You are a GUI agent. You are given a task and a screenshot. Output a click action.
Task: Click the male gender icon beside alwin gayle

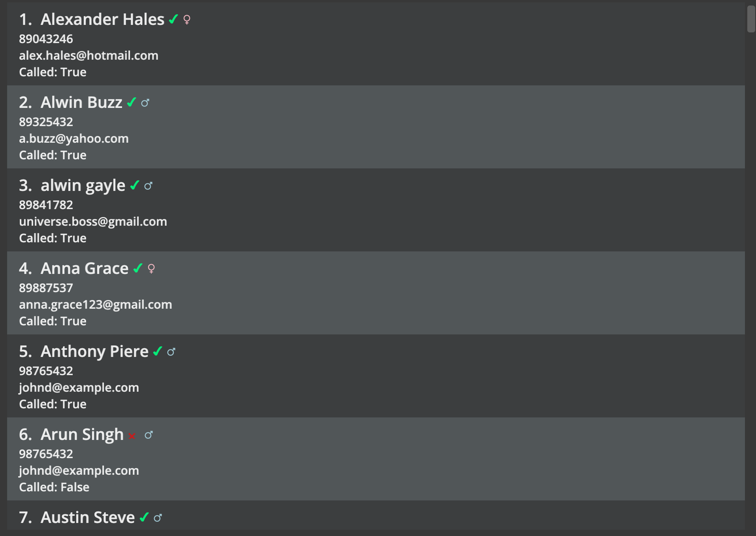click(x=148, y=186)
